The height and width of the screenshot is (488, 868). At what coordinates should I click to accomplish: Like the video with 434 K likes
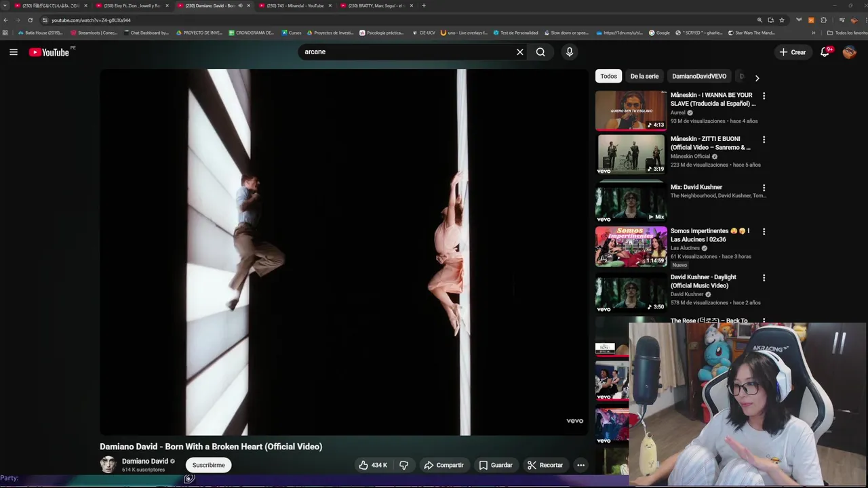pos(373,465)
